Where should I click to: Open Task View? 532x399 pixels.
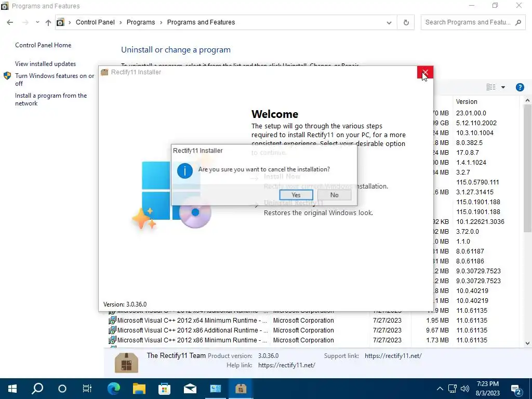click(87, 389)
